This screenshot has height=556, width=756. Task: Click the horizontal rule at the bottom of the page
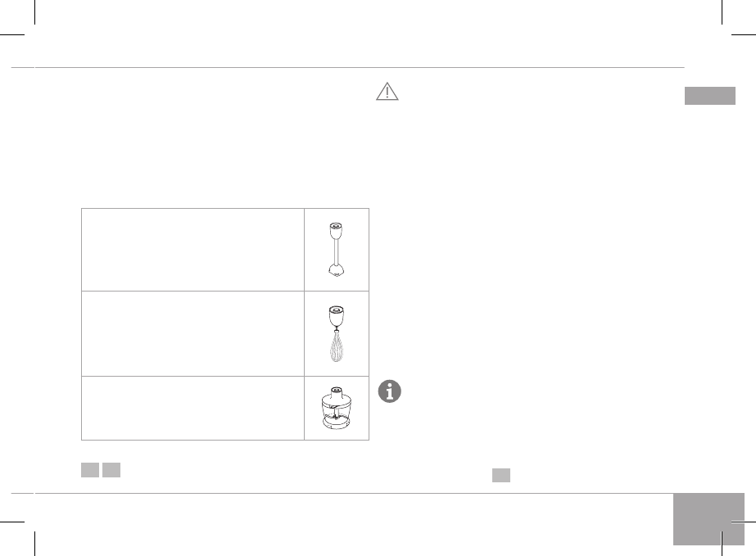click(360, 493)
